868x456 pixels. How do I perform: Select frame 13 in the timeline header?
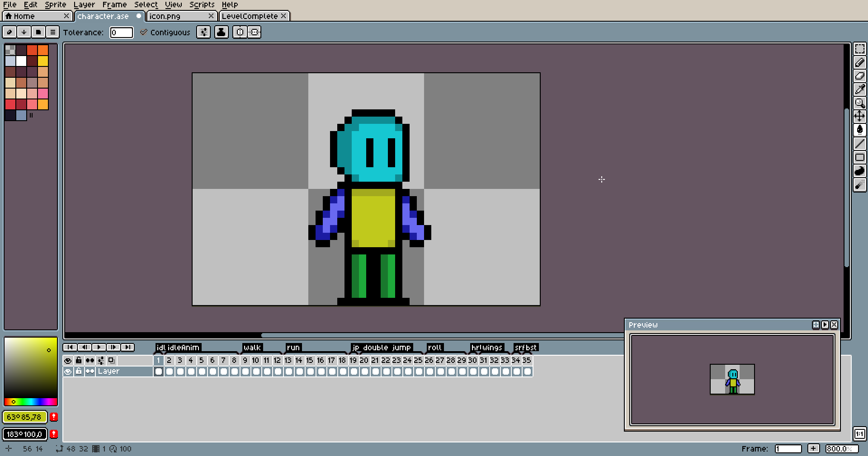(288, 361)
